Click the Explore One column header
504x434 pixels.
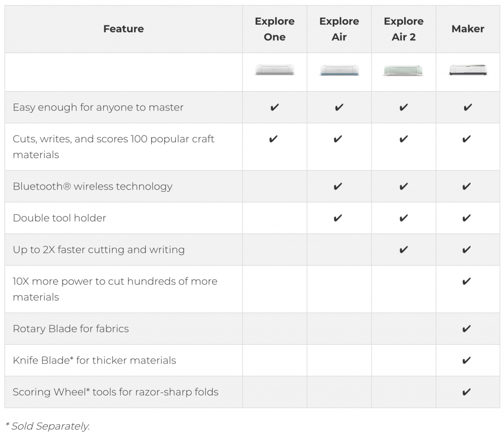pyautogui.click(x=275, y=29)
